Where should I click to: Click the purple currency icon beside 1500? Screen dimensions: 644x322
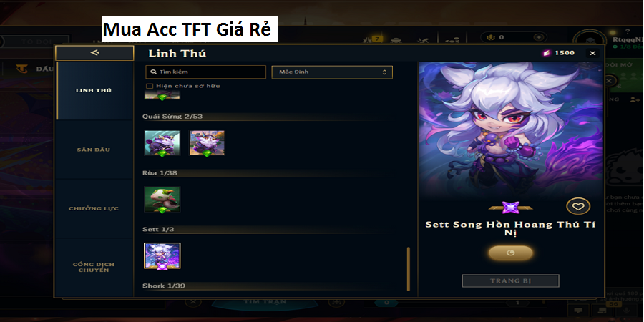point(546,53)
